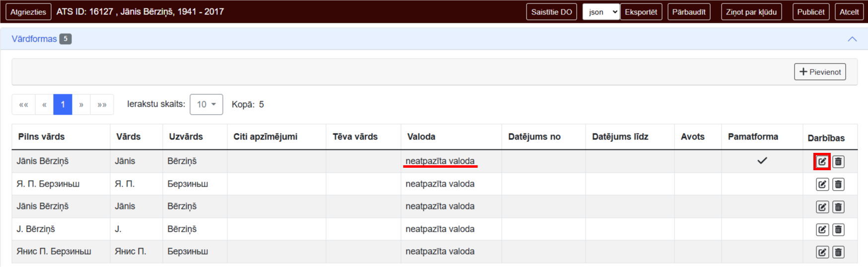Jump to the last page
Screen dimensions: 868x267
102,105
